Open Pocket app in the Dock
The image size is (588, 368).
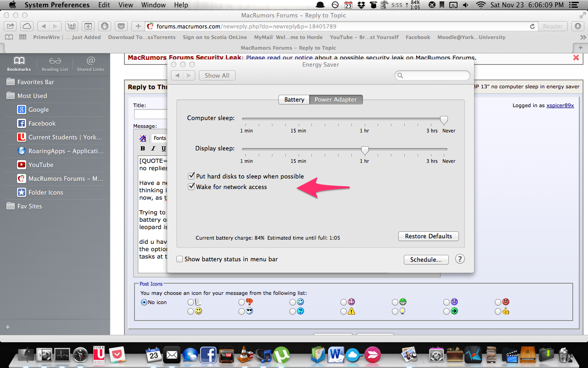click(118, 355)
